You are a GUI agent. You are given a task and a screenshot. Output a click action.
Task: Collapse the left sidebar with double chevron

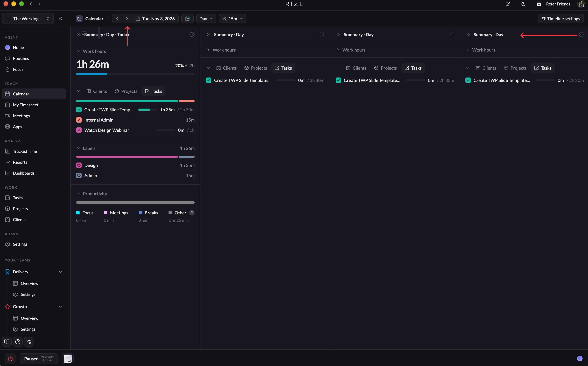coord(60,19)
